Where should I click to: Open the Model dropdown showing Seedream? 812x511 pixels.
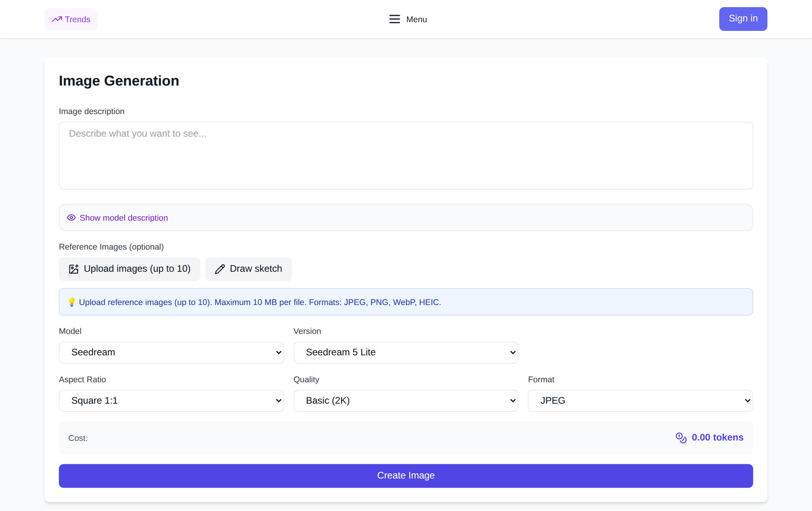(x=171, y=352)
